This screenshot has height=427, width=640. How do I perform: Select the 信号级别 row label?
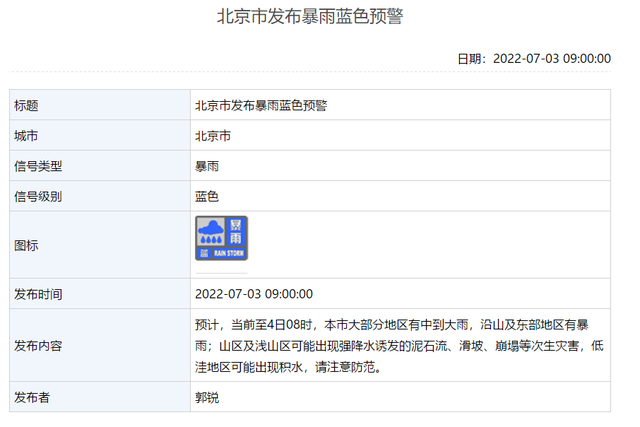[38, 196]
